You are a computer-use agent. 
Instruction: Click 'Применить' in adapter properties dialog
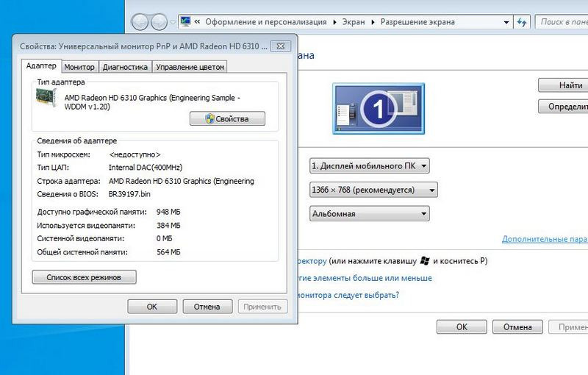tap(262, 307)
